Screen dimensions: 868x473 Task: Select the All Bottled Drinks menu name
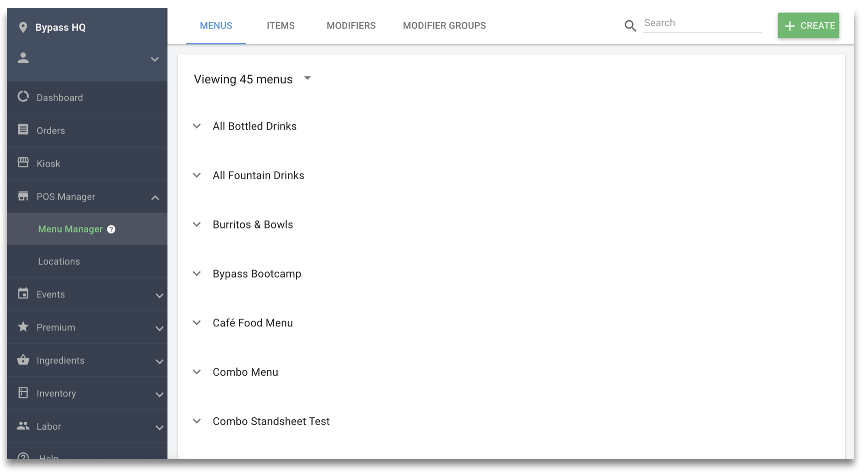click(255, 126)
